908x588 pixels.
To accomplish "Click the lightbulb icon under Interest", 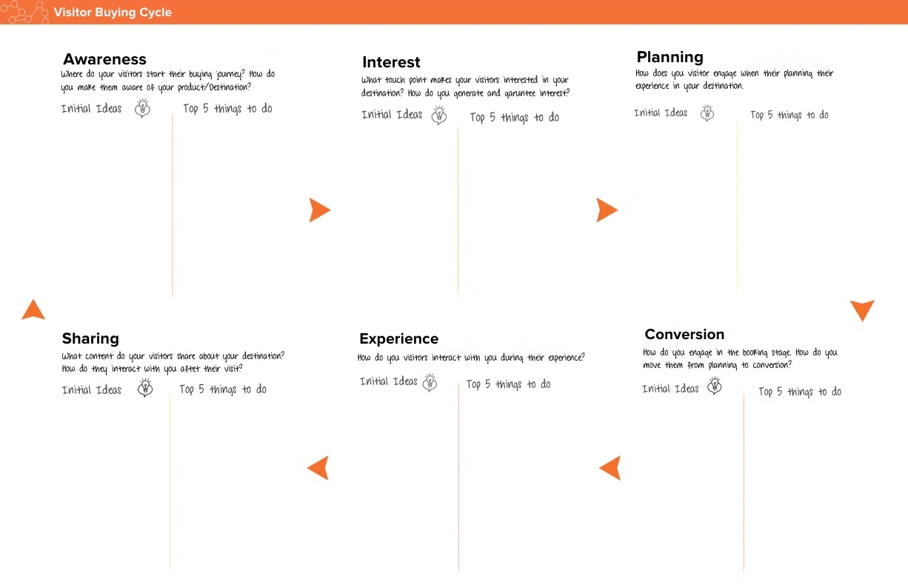I will pyautogui.click(x=439, y=115).
